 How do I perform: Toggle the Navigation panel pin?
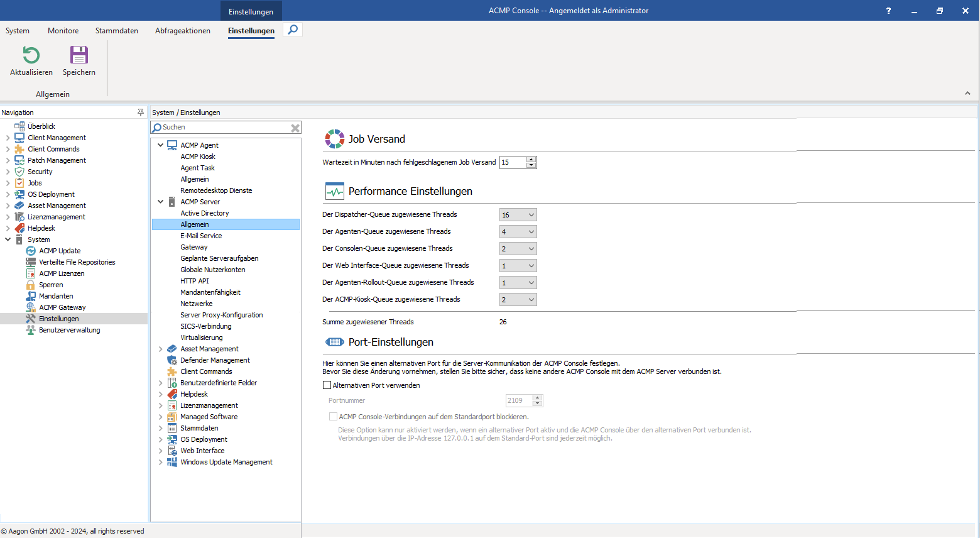point(141,112)
